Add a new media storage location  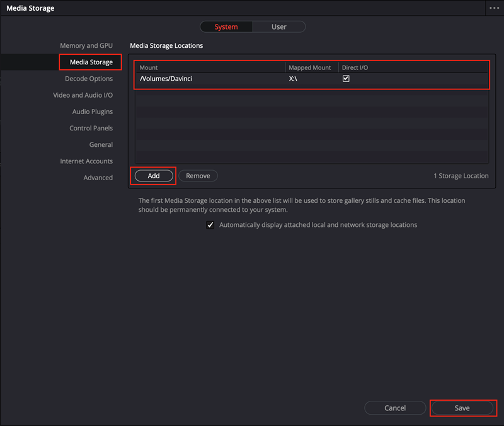[154, 176]
